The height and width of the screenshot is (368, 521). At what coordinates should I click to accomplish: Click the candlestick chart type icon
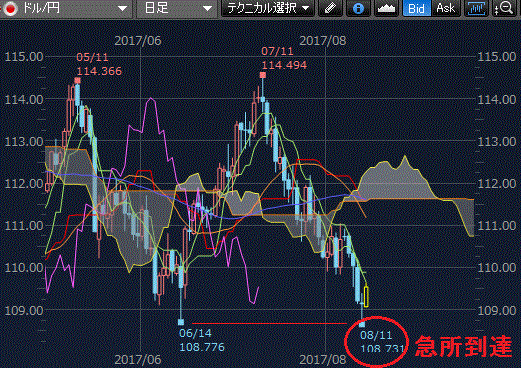click(x=476, y=8)
